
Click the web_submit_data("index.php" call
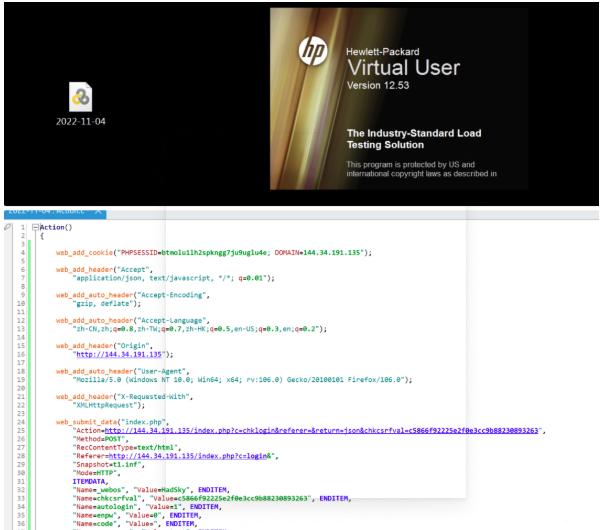pyautogui.click(x=112, y=422)
